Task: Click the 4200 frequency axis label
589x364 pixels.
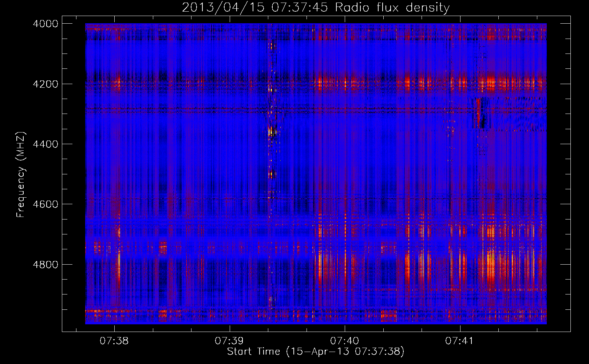Action: pos(46,84)
